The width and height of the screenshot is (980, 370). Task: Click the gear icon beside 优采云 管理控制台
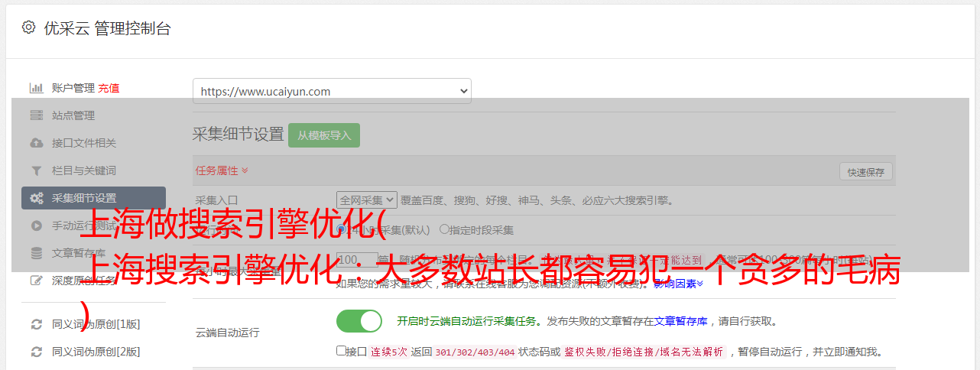28,28
